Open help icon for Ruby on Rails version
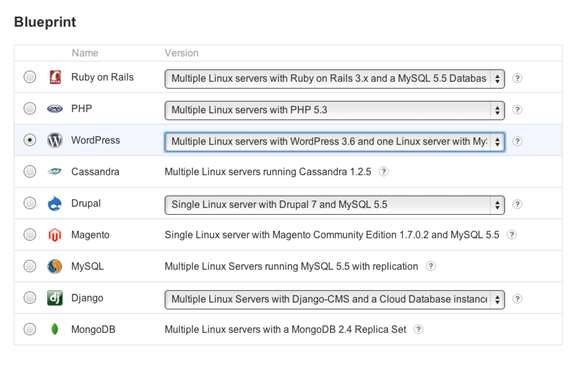The image size is (580, 380). (517, 78)
